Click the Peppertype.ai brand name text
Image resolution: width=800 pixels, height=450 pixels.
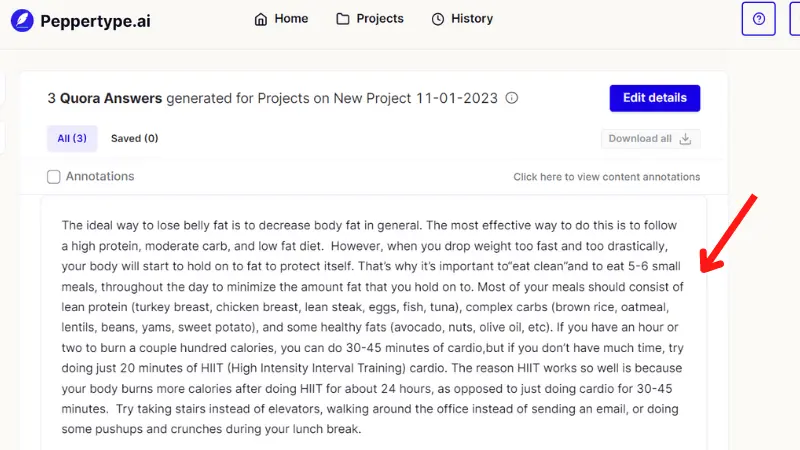click(95, 21)
